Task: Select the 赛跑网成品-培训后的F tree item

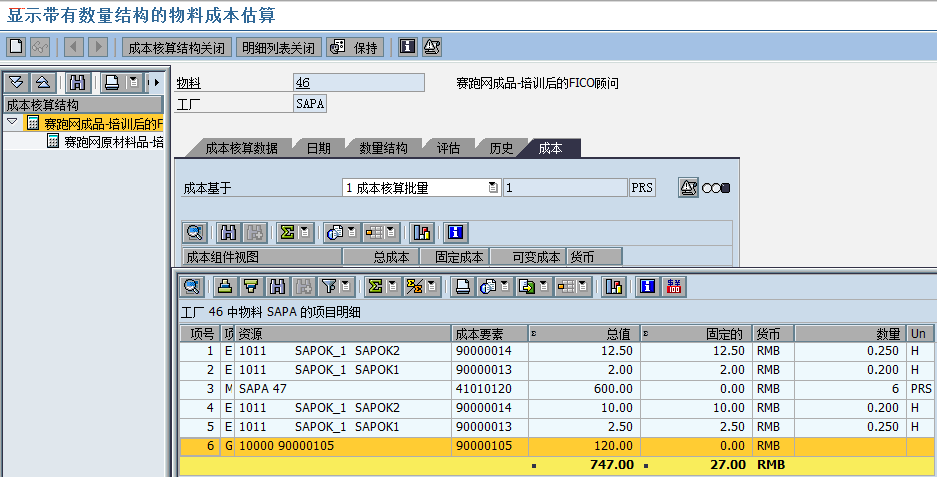Action: [x=103, y=124]
